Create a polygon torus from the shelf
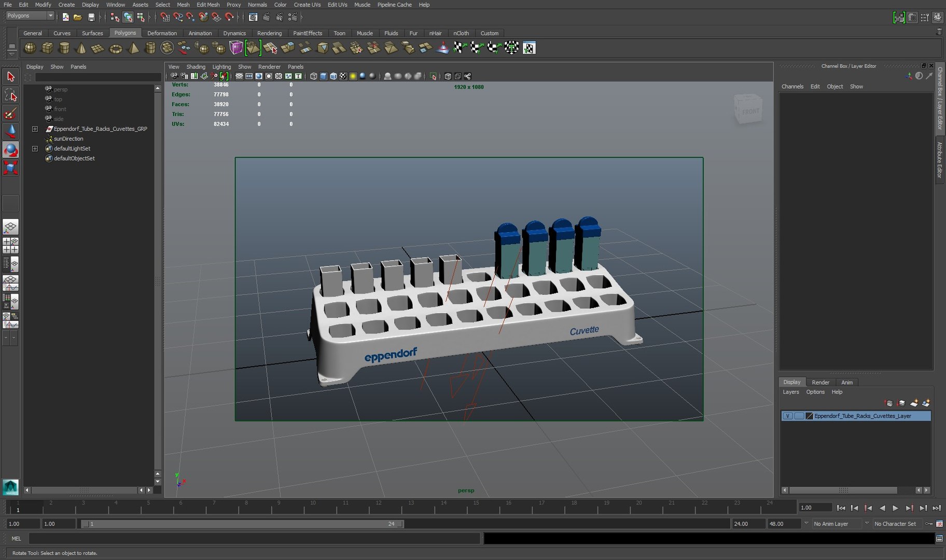 tap(116, 48)
